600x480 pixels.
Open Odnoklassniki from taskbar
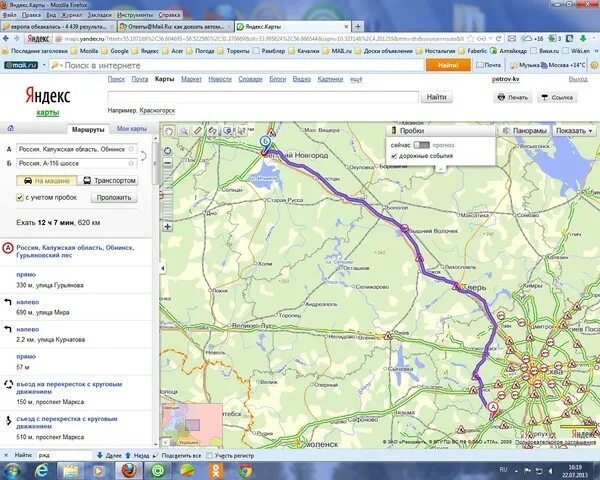pyautogui.click(x=216, y=470)
